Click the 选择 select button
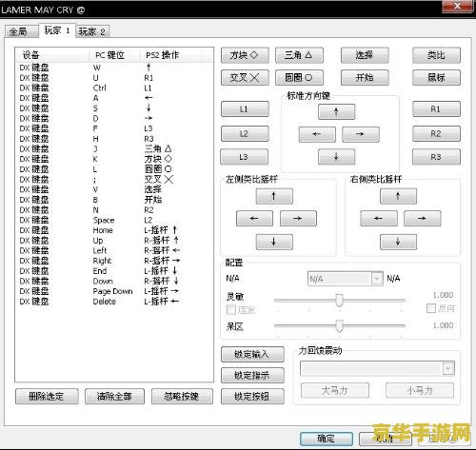Viewport: 476px width, 450px height. tap(365, 55)
